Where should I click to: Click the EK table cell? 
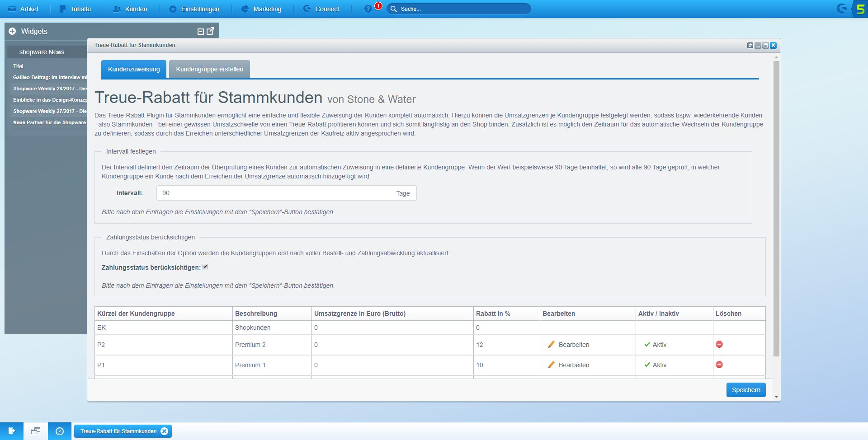coord(164,328)
